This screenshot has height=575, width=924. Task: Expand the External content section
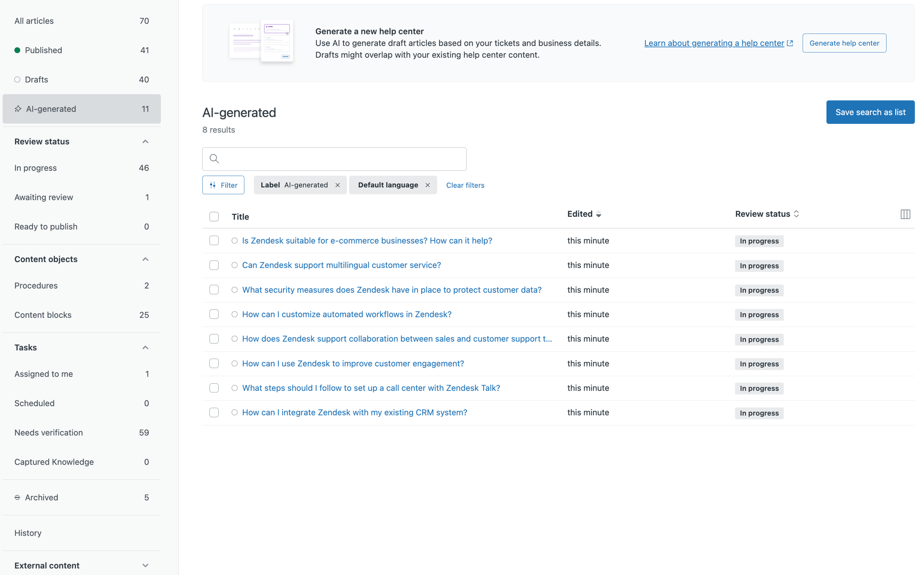click(x=145, y=565)
